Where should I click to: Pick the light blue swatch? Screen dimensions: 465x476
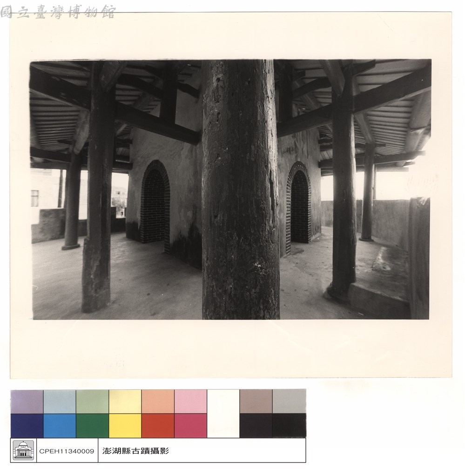pos(60,402)
